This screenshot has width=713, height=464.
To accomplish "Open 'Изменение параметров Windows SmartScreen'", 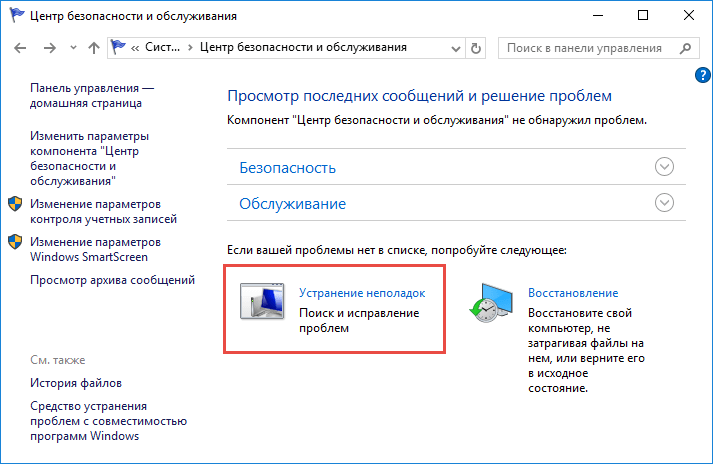I will 95,249.
